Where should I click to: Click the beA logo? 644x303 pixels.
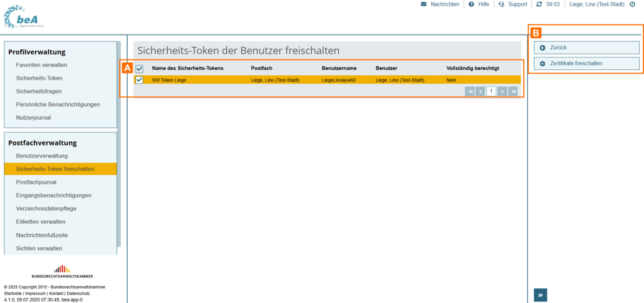coord(23,17)
